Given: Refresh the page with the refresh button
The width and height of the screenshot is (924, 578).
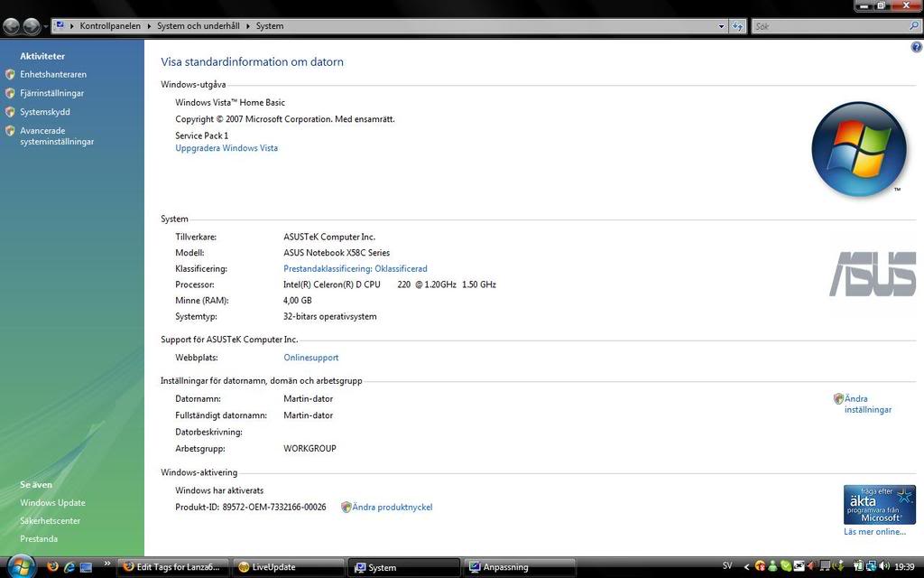Looking at the screenshot, I should click(x=737, y=26).
